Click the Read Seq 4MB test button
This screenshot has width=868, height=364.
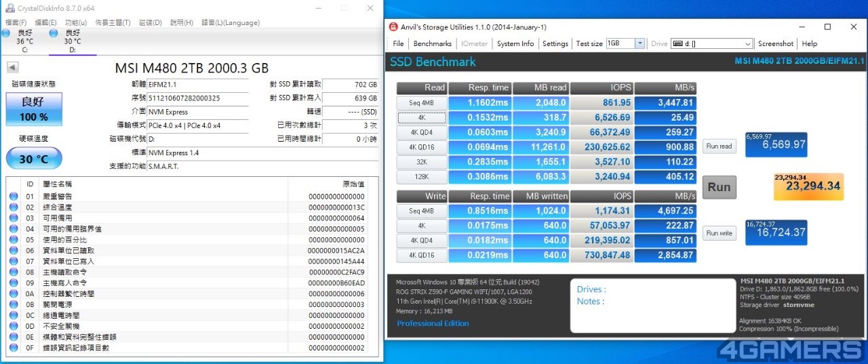(x=421, y=102)
